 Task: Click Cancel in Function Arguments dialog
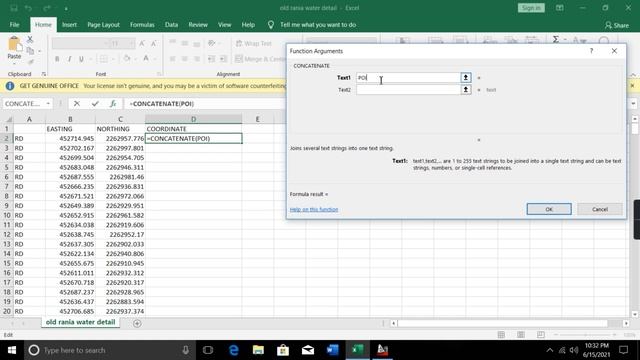click(x=600, y=209)
